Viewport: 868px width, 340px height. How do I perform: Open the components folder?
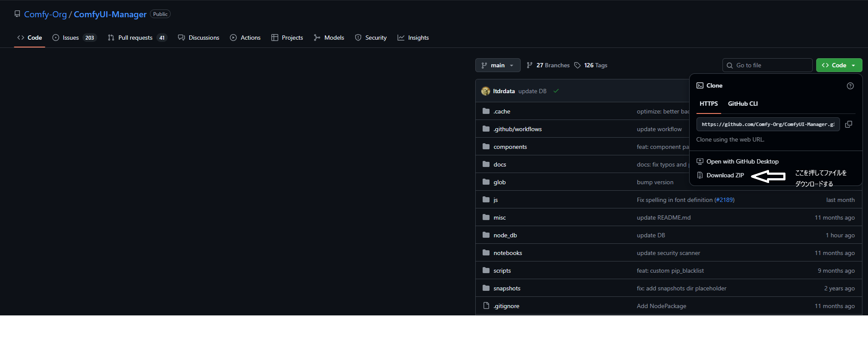510,147
